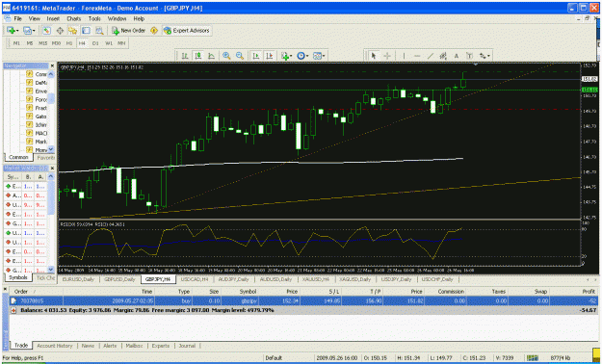
Task: Toggle Chart Shift icon
Action: pyautogui.click(x=270, y=56)
